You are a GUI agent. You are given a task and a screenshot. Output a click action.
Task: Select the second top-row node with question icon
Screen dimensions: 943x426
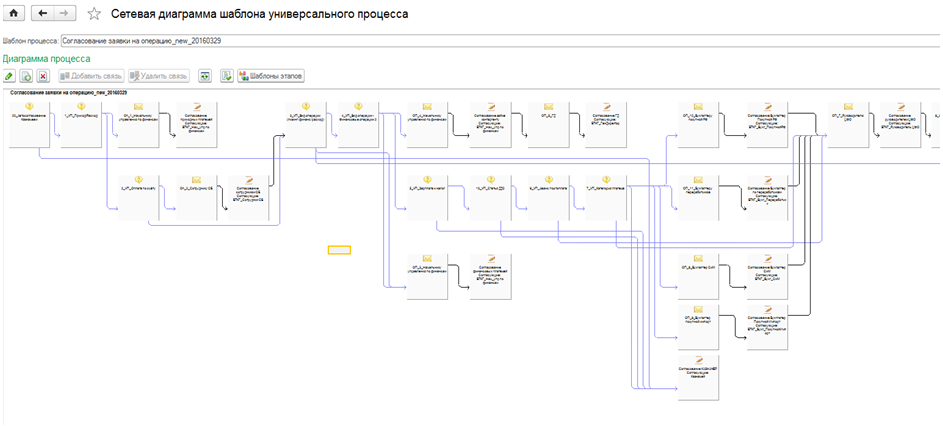82,123
